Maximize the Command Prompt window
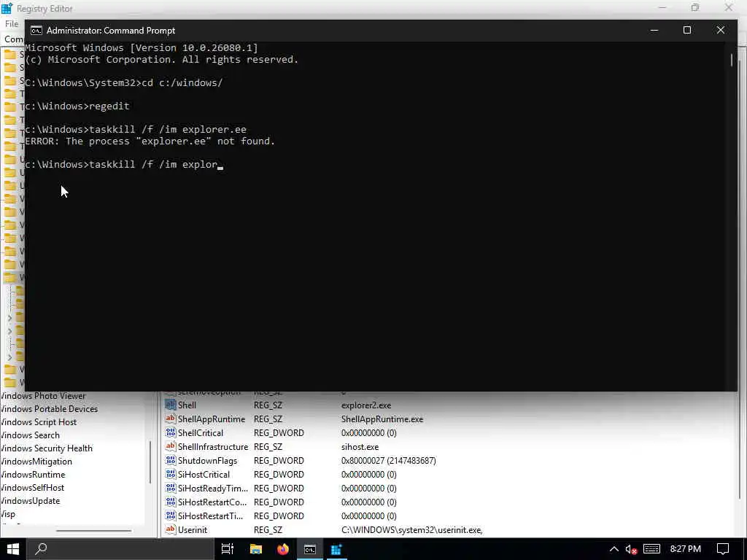This screenshot has width=747, height=560. 687,30
